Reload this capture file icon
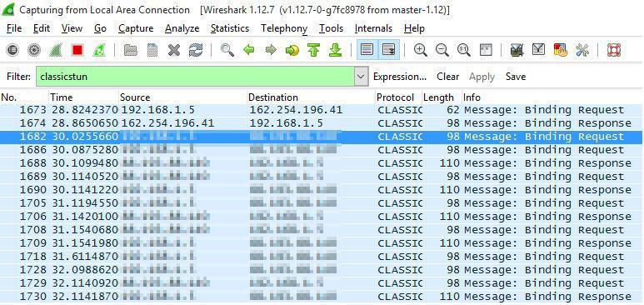The image size is (644, 305). (196, 51)
